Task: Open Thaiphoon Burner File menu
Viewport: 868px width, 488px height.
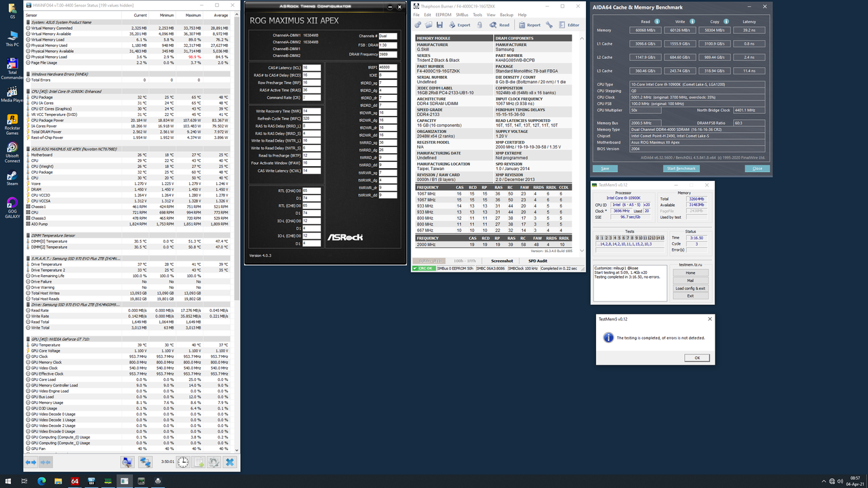Action: pos(417,14)
